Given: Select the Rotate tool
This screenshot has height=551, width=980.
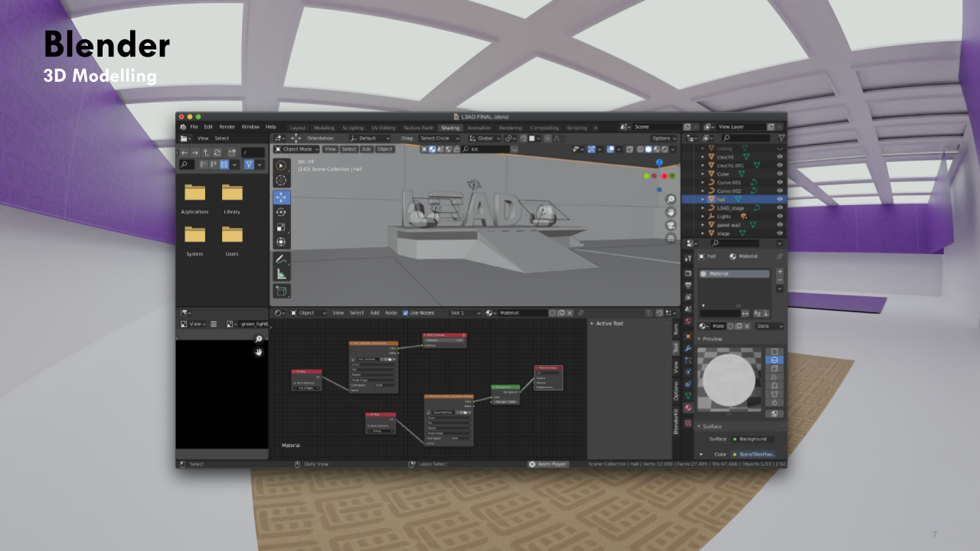Looking at the screenshot, I should 281,212.
